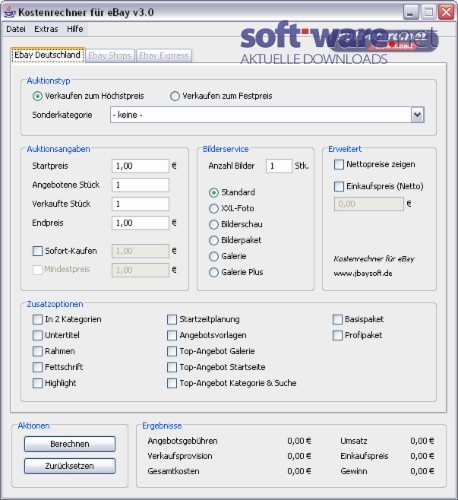Open the Datei menu
The height and width of the screenshot is (500, 458).
click(x=16, y=29)
